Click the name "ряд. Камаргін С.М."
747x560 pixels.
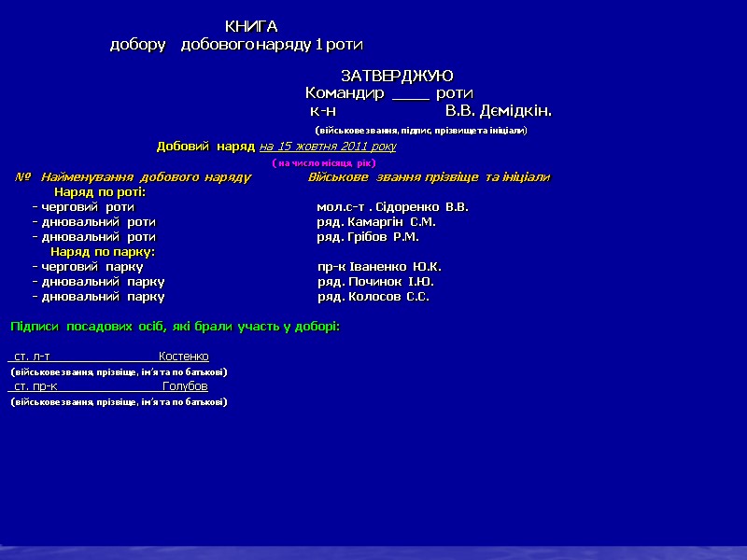coord(376,222)
